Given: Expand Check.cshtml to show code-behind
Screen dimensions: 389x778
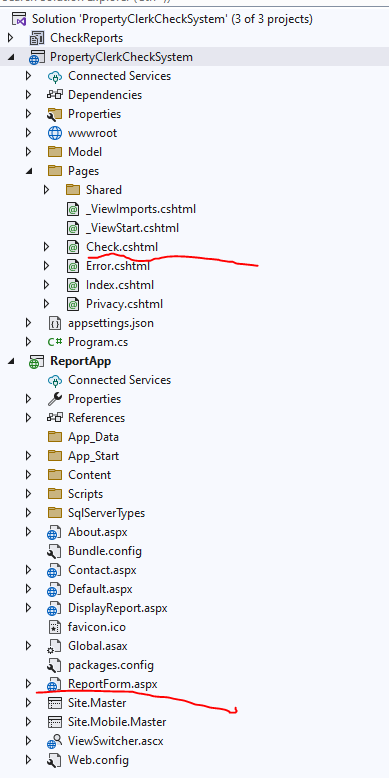Looking at the screenshot, I should (x=47, y=247).
